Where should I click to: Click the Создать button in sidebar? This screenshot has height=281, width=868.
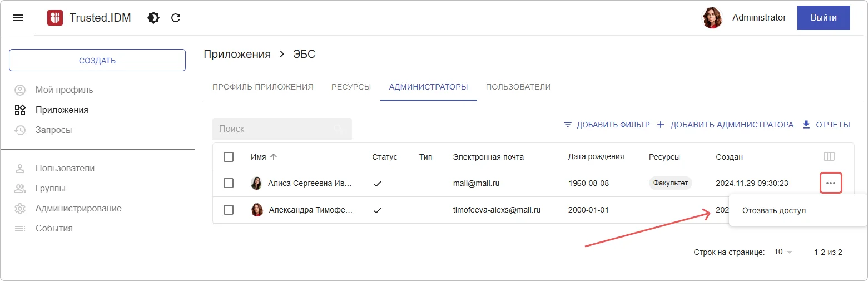click(x=97, y=60)
